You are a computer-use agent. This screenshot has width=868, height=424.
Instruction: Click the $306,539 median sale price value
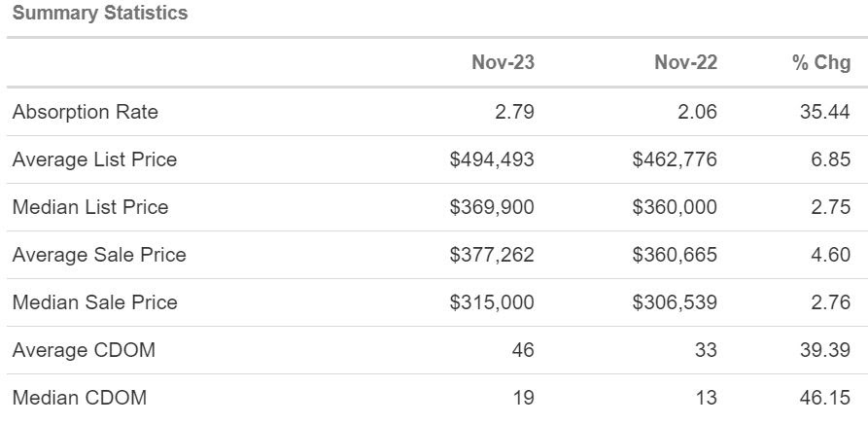click(x=675, y=302)
